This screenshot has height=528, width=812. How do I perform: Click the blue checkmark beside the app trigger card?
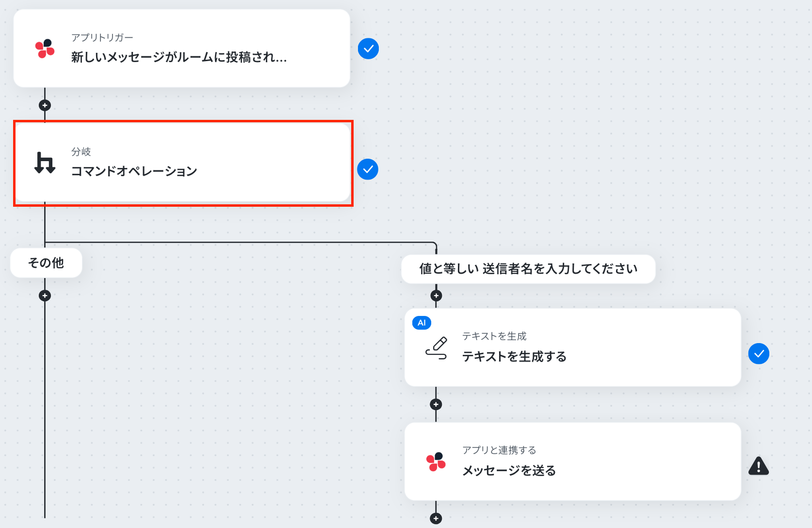click(x=368, y=49)
